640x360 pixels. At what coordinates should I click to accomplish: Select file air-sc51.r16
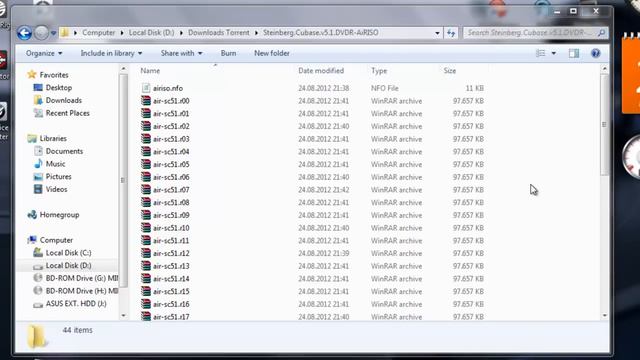pos(171,304)
